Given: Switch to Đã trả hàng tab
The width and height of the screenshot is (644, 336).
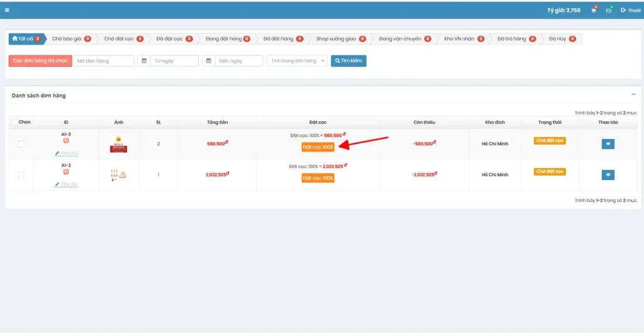Looking at the screenshot, I should (x=517, y=38).
